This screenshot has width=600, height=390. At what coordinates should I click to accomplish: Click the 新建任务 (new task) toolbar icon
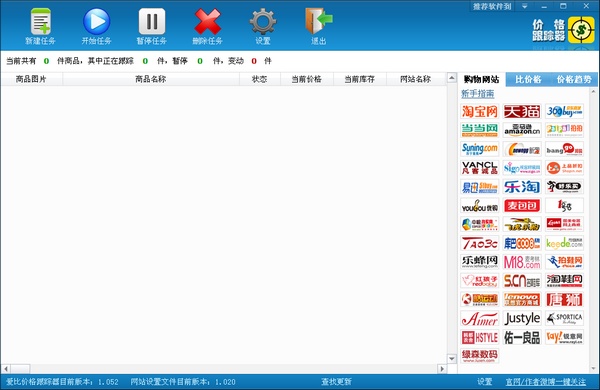(41, 22)
